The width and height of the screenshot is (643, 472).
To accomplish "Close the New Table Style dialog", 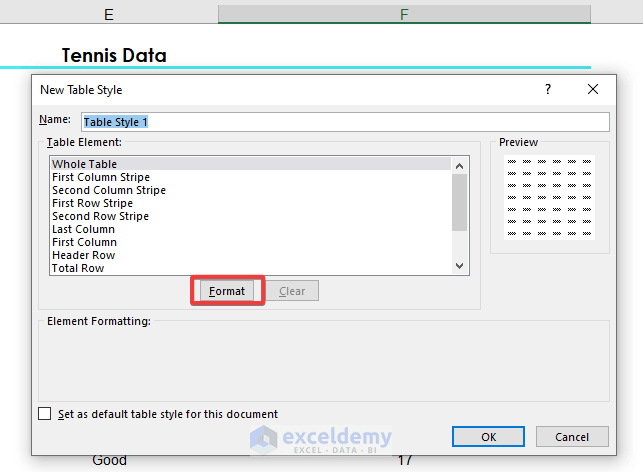I will (593, 89).
